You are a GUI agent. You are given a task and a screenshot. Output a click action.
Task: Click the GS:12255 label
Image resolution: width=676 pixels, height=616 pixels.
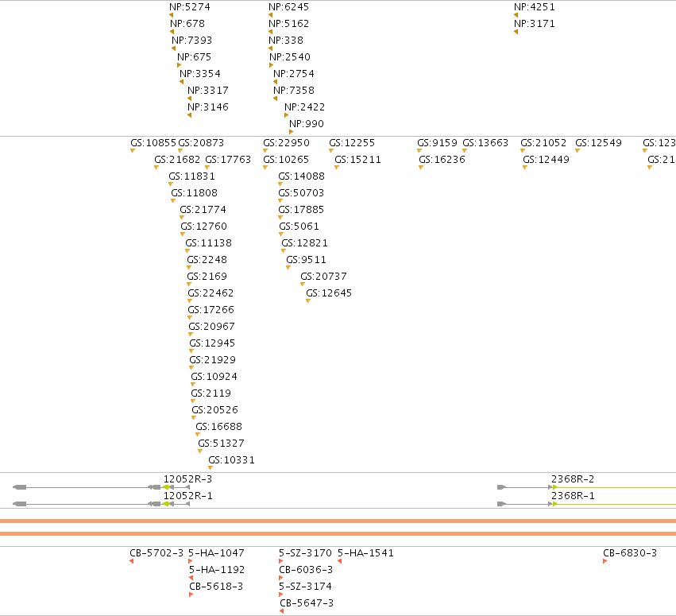352,143
